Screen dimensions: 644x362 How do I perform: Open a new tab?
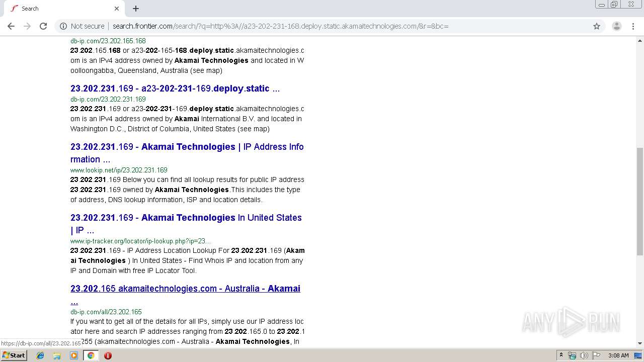[136, 9]
